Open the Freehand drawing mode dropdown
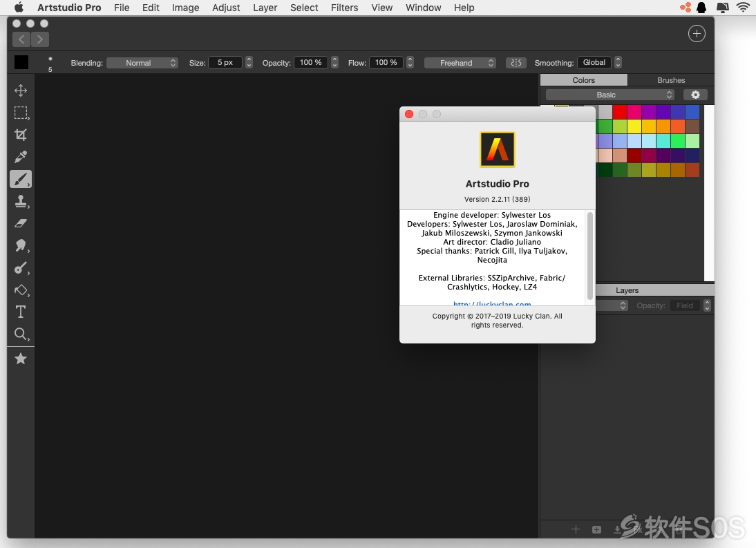Viewport: 756px width, 548px height. (460, 63)
